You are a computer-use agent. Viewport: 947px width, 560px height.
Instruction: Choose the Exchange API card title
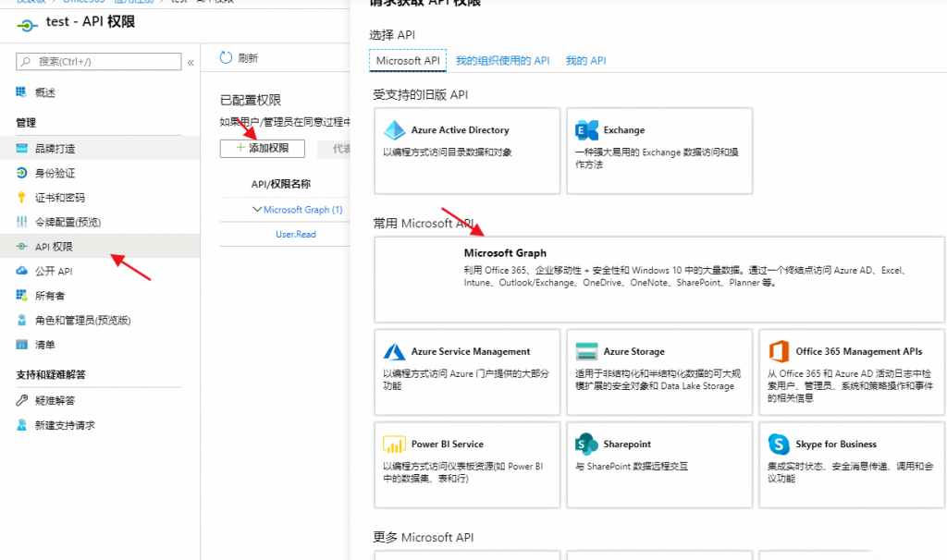pyautogui.click(x=624, y=129)
